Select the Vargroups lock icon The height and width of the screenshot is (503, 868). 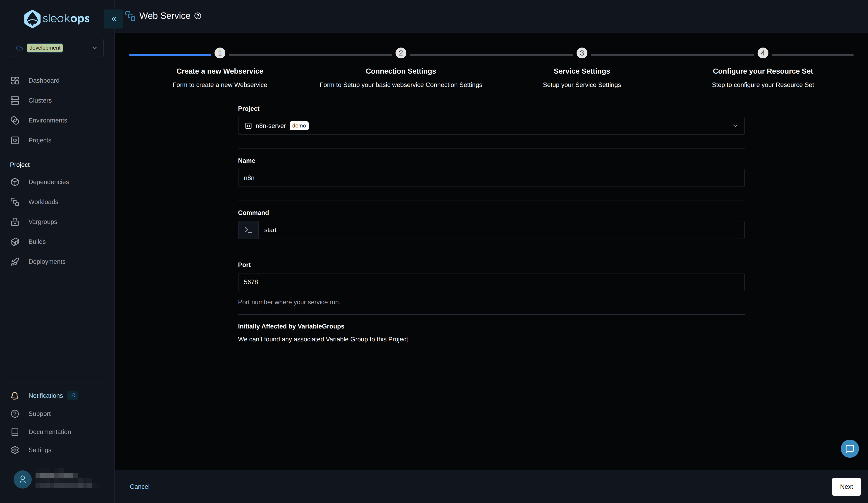[15, 222]
